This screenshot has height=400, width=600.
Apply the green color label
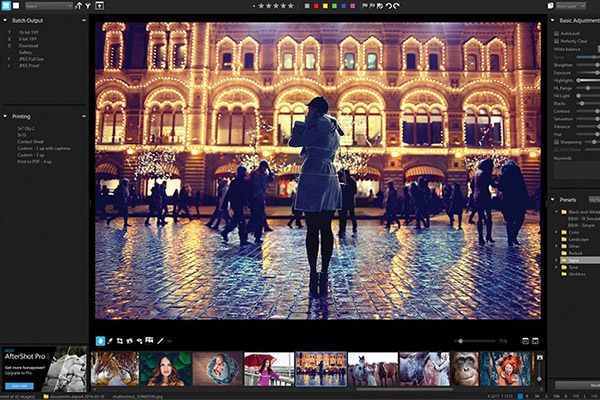point(334,6)
